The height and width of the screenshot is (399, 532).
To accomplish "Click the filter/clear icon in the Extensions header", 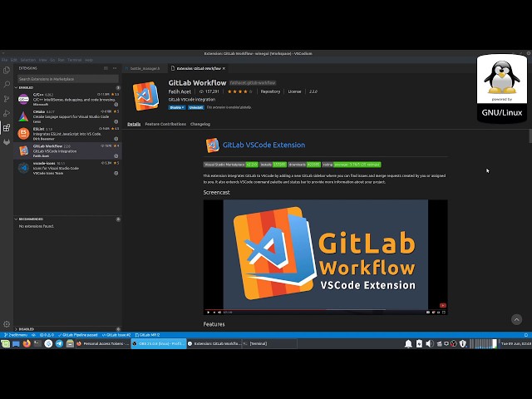I will point(106,68).
